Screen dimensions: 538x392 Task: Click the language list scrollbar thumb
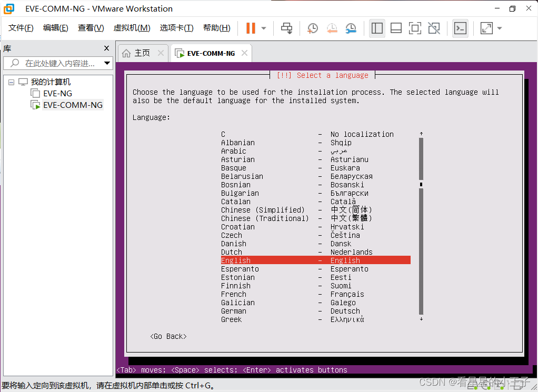[x=421, y=185]
